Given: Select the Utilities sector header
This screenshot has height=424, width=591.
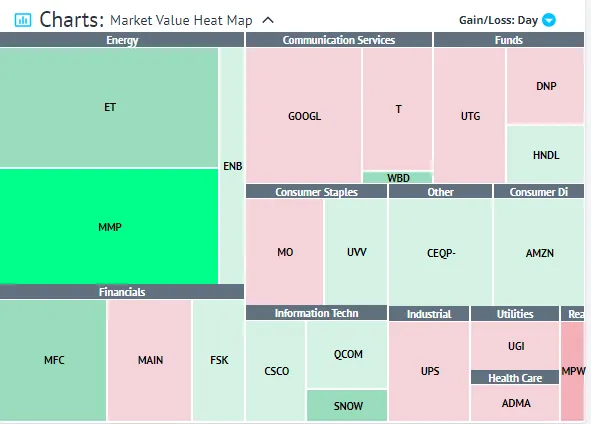Looking at the screenshot, I should 515,314.
